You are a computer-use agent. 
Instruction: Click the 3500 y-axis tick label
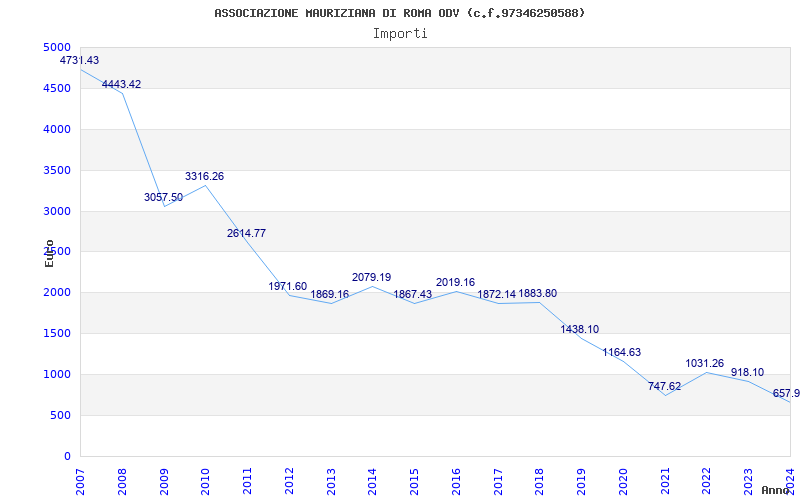(57, 170)
